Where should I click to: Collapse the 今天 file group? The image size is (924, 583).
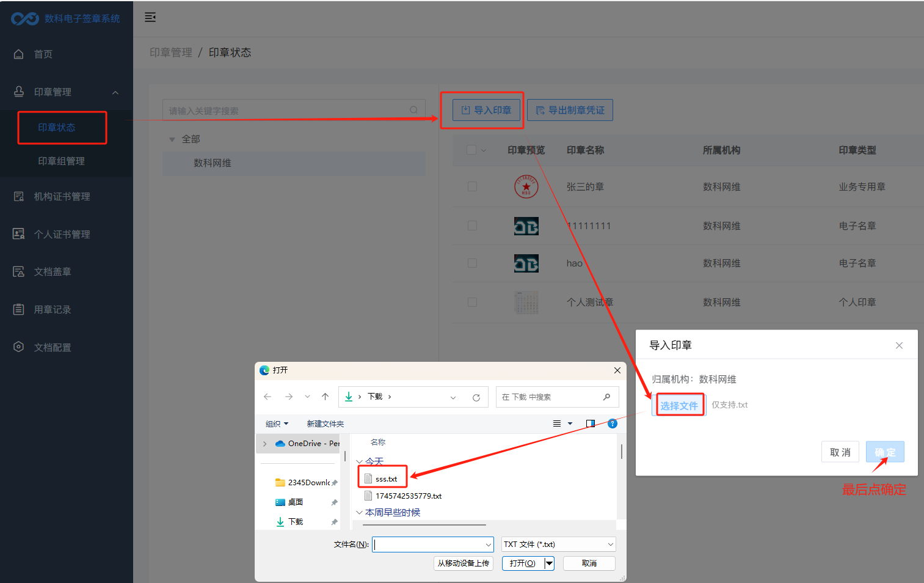pyautogui.click(x=359, y=461)
